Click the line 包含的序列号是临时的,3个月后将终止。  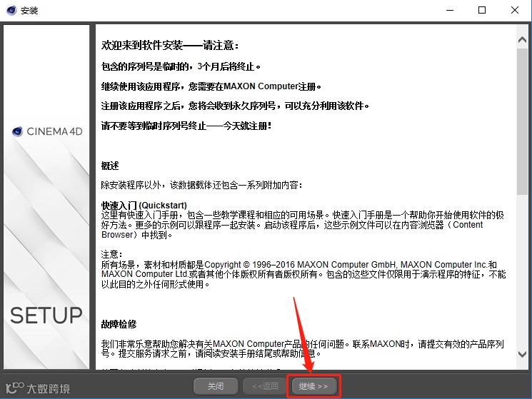[181, 66]
